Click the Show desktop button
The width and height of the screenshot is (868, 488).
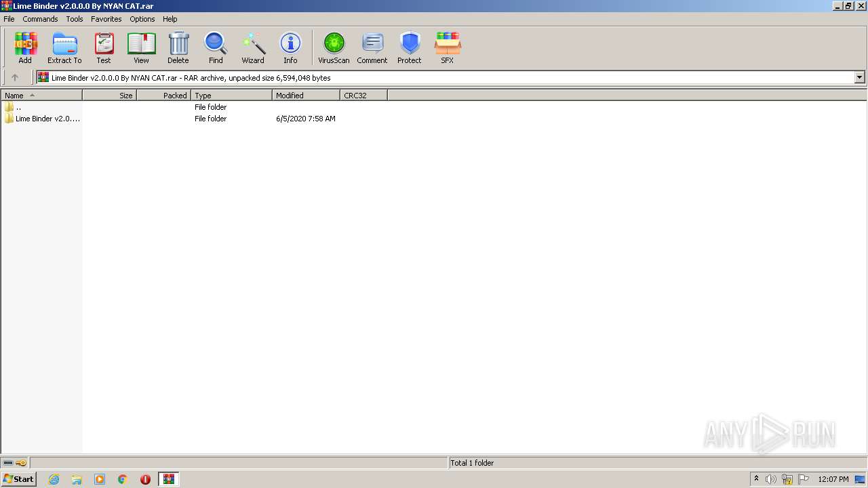pos(861,479)
